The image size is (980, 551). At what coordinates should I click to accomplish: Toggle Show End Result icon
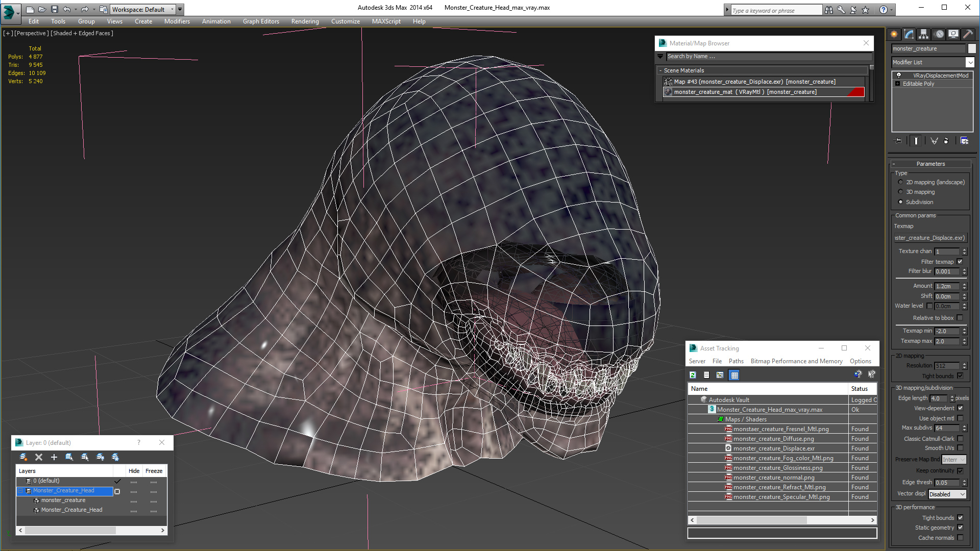tap(916, 141)
